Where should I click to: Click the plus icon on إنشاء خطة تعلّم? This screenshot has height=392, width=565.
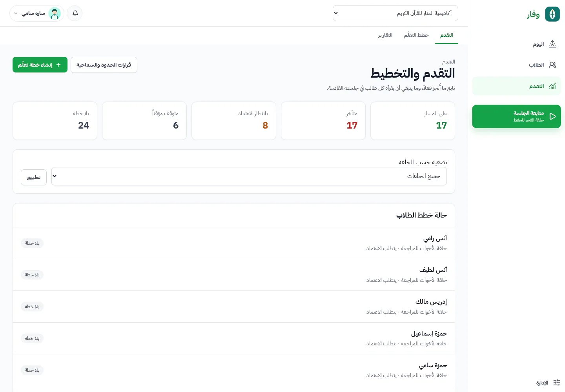click(58, 65)
